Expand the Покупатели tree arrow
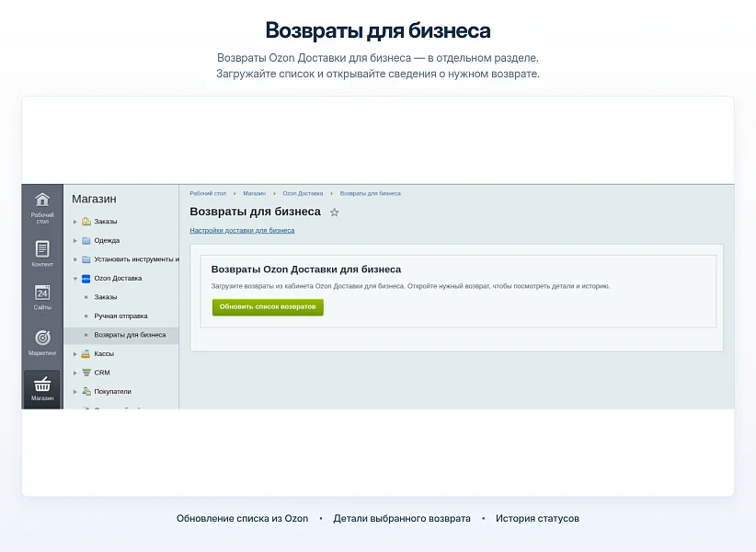This screenshot has width=756, height=552. pos(74,392)
